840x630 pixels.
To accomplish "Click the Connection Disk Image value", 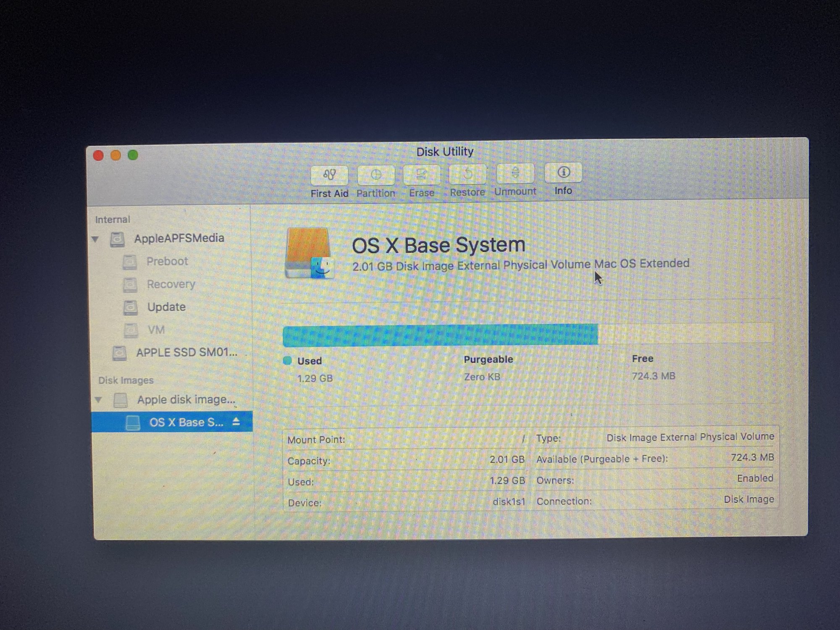I will tap(749, 499).
